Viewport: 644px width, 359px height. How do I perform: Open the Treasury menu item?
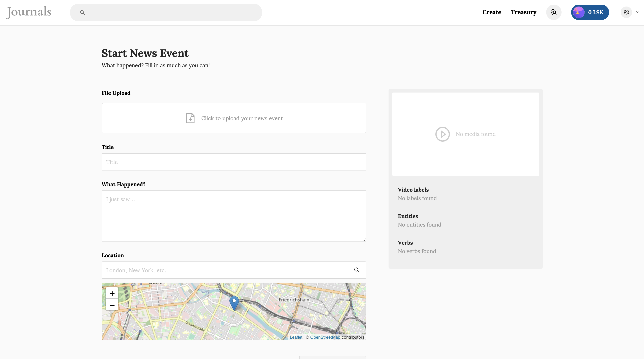click(x=524, y=12)
